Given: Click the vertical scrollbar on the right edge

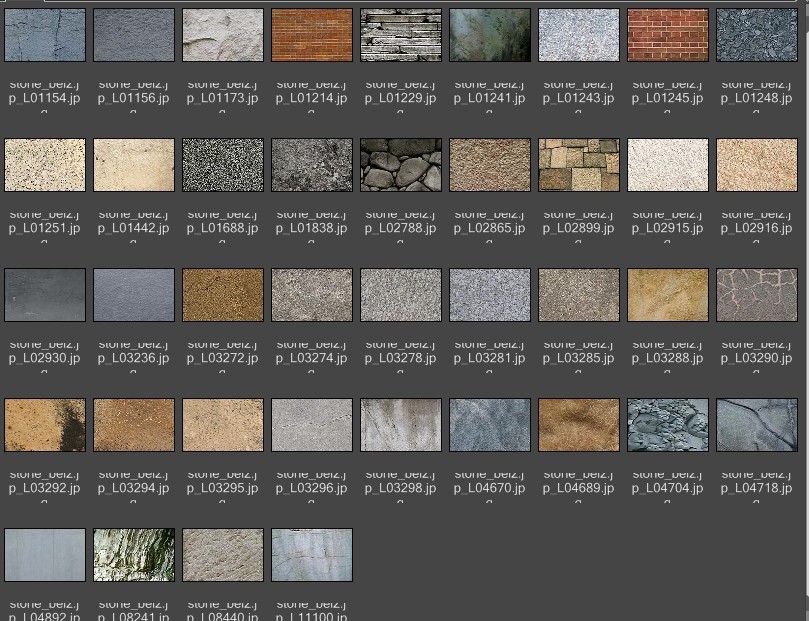Looking at the screenshot, I should tap(804, 300).
